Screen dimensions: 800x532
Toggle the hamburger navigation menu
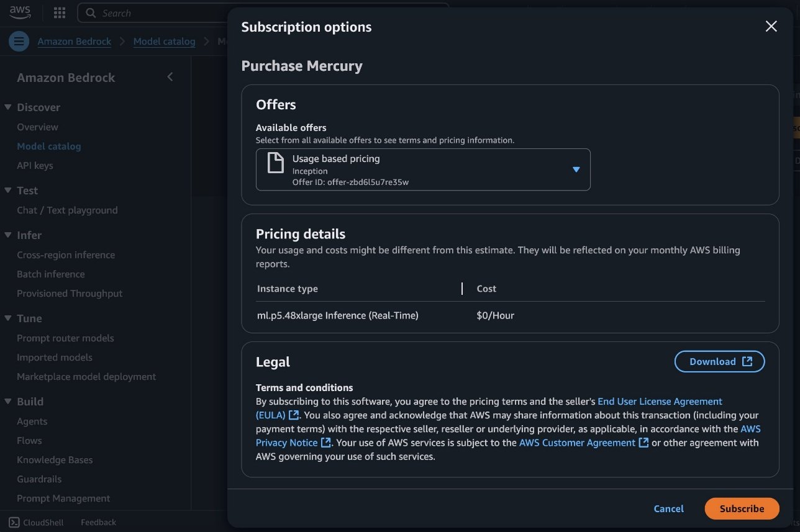pyautogui.click(x=19, y=42)
